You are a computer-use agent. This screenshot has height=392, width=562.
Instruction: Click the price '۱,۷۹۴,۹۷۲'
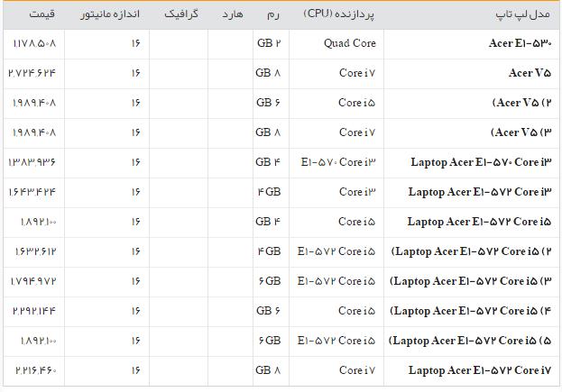33,281
